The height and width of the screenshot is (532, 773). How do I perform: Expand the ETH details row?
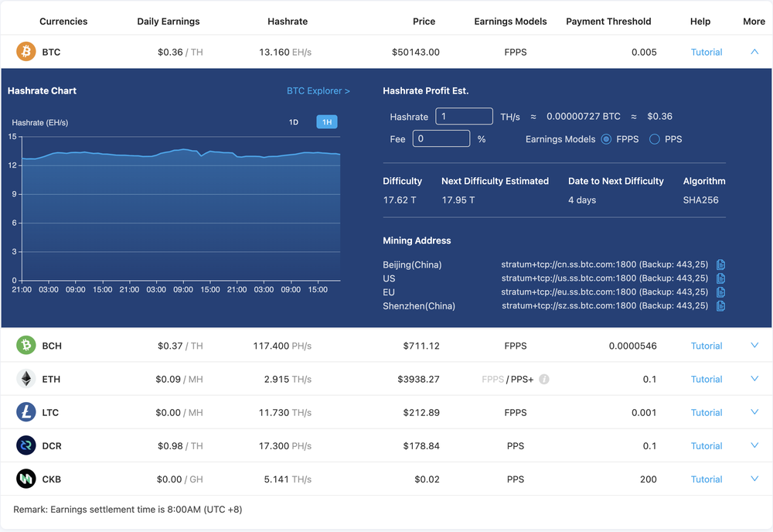[754, 379]
